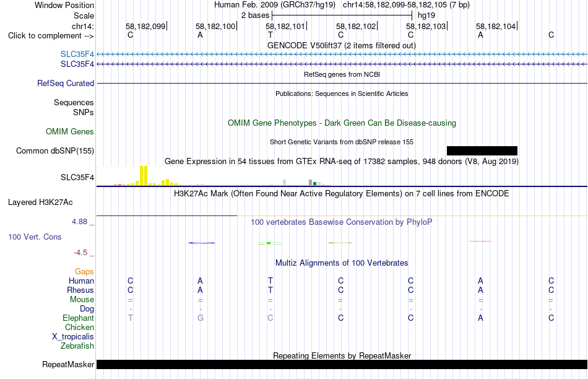588x379 pixels.
Task: Select position label 58,182,104
Action: tap(496, 26)
